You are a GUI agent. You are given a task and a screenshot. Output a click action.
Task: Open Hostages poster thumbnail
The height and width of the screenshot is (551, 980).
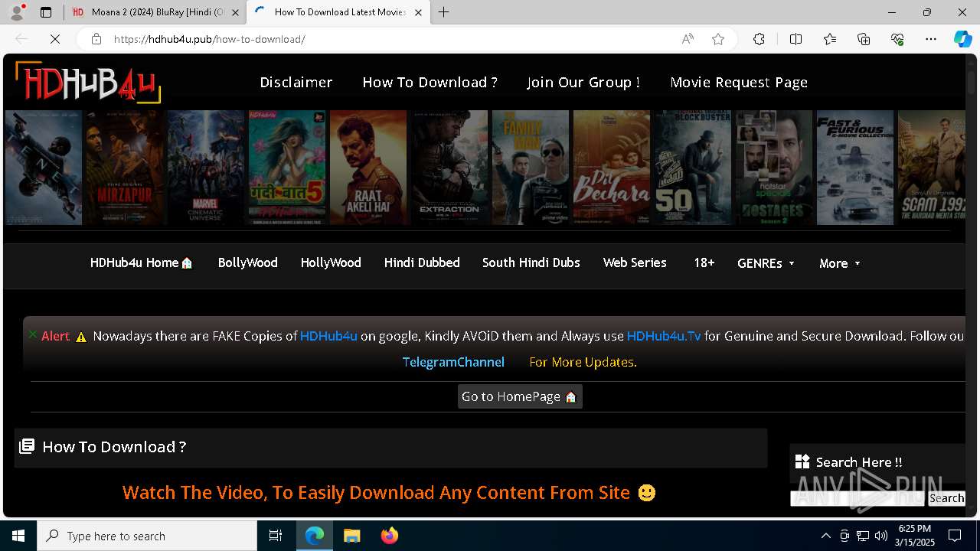pyautogui.click(x=774, y=168)
